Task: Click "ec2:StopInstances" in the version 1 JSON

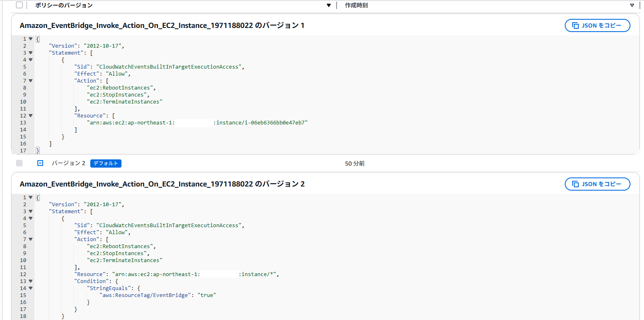Action: (118, 95)
